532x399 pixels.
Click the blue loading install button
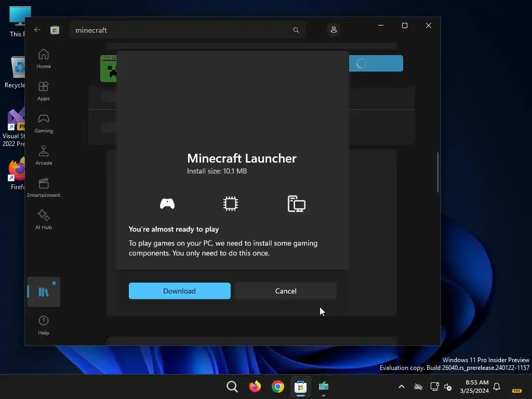(x=376, y=63)
